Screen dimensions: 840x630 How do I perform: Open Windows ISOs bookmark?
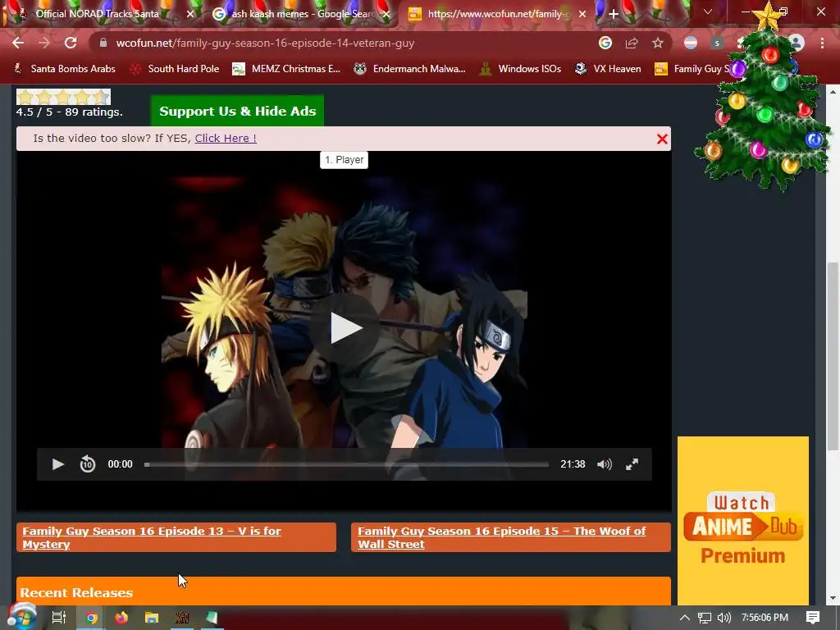tap(521, 69)
